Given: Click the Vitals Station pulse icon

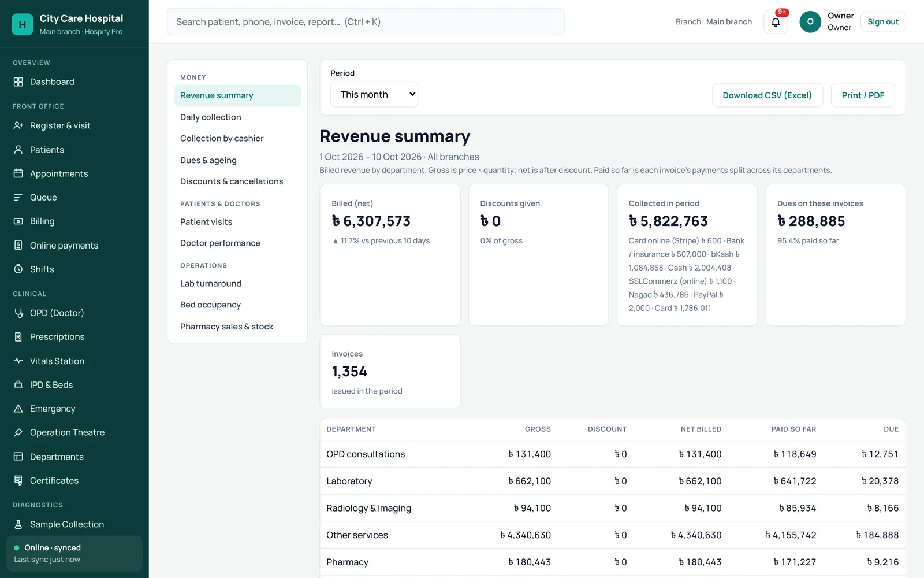Looking at the screenshot, I should [x=18, y=361].
